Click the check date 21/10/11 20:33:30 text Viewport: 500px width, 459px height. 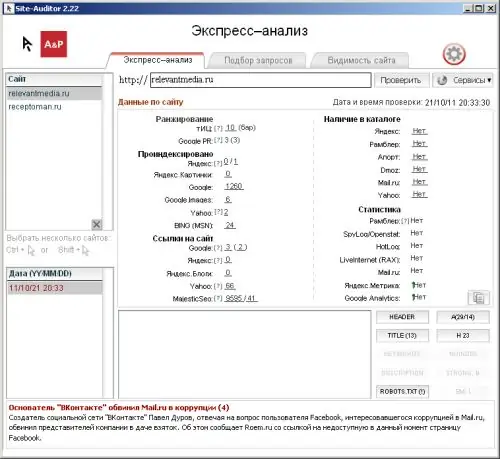(457, 103)
